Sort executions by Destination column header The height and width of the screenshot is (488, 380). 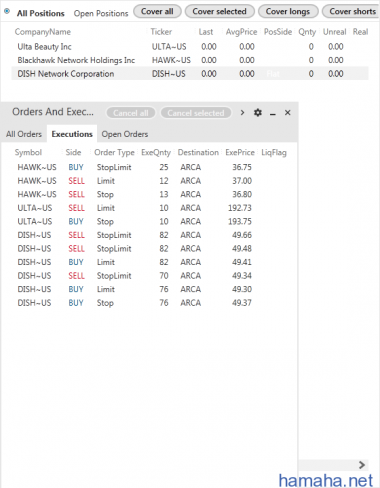(198, 152)
